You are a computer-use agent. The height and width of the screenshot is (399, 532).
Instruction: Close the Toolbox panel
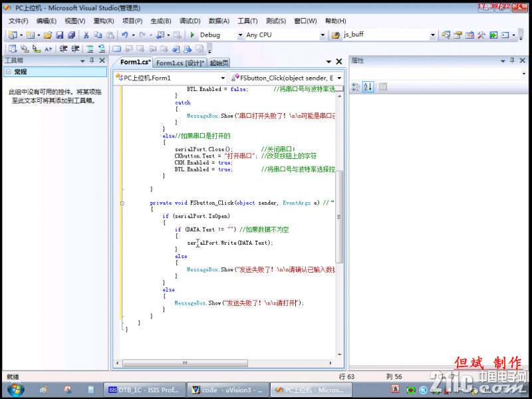coord(102,61)
